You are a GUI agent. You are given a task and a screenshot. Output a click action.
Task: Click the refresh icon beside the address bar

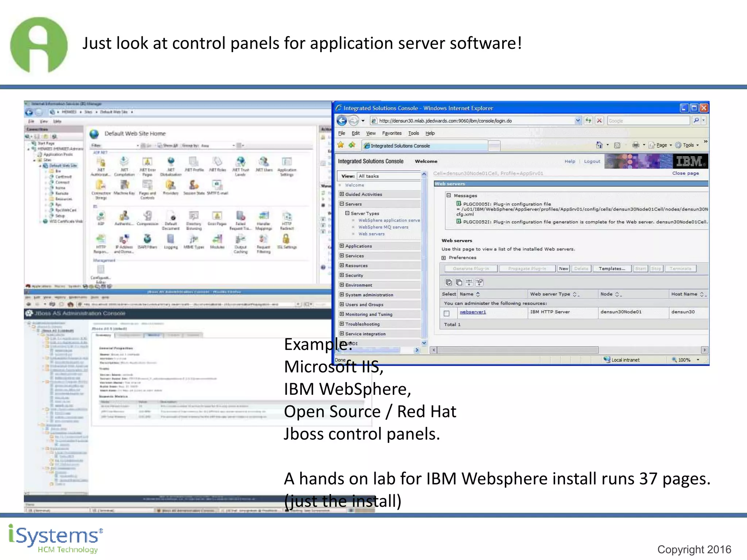(588, 121)
